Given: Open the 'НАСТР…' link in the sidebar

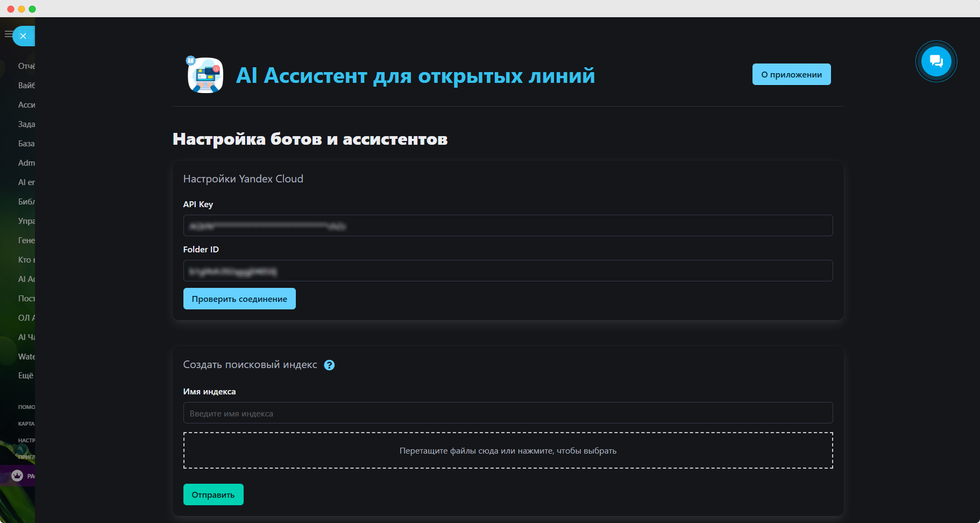Looking at the screenshot, I should [26, 440].
